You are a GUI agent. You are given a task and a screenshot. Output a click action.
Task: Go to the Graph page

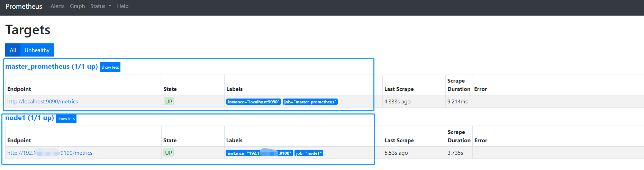pos(78,6)
